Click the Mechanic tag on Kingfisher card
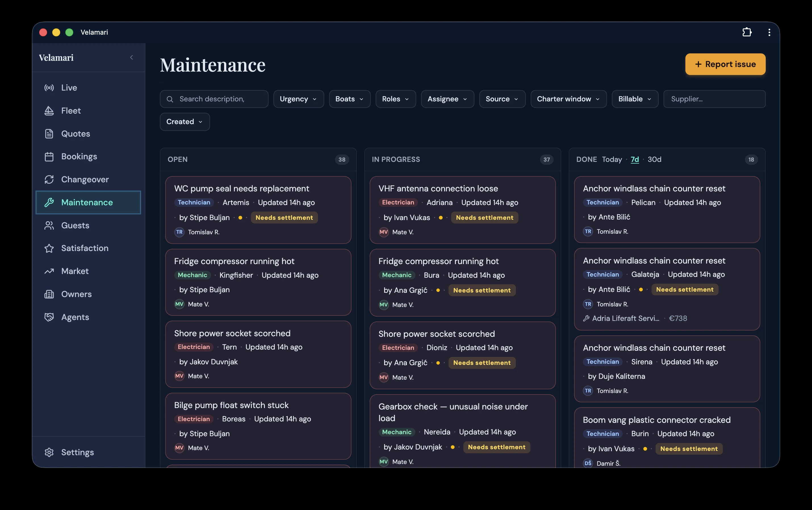This screenshot has width=812, height=510. coord(192,275)
